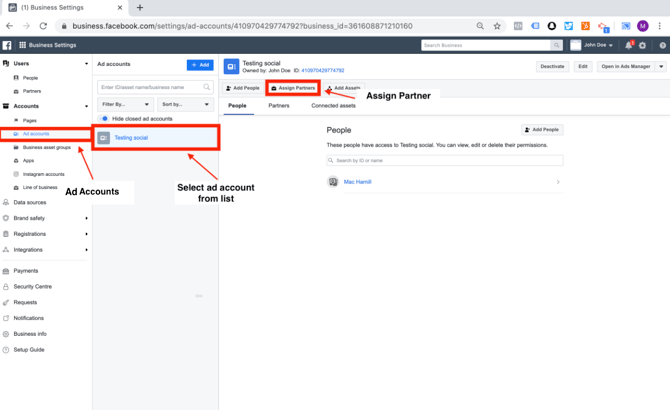The width and height of the screenshot is (670, 410).
Task: Click the Assign Partners button
Action: point(293,88)
